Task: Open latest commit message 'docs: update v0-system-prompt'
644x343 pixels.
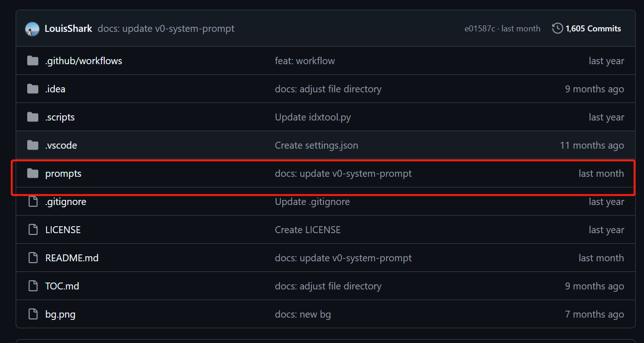Action: [166, 29]
